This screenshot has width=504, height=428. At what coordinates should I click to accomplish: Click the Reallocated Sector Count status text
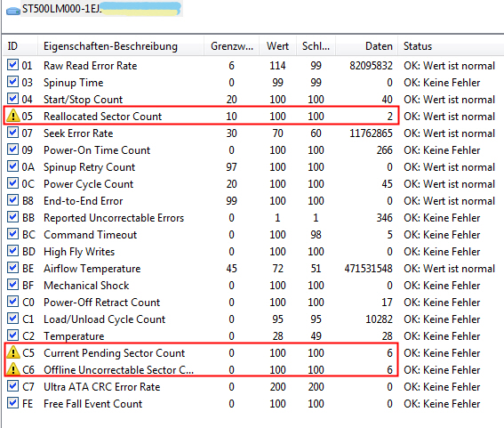tap(450, 117)
